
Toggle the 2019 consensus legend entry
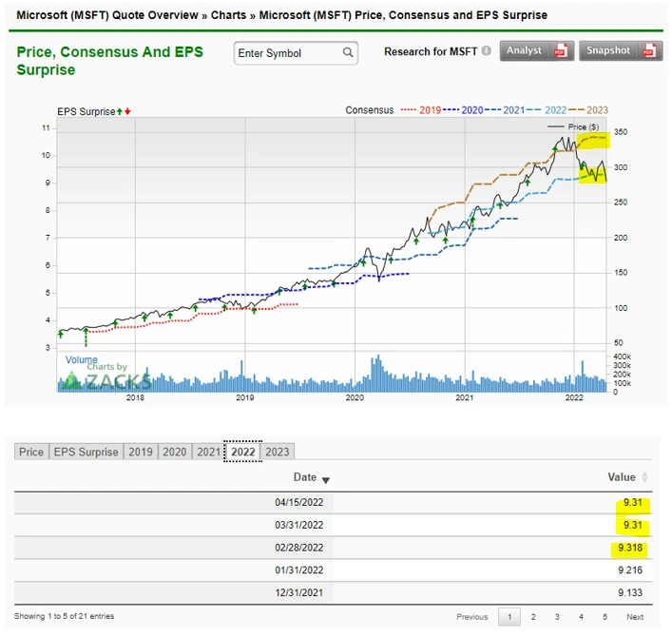[421, 110]
